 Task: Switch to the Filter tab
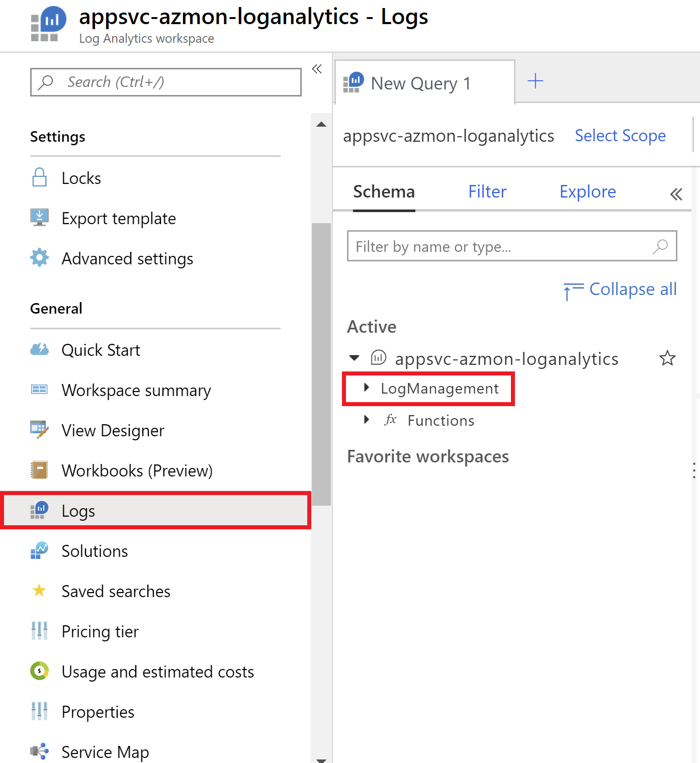487,192
